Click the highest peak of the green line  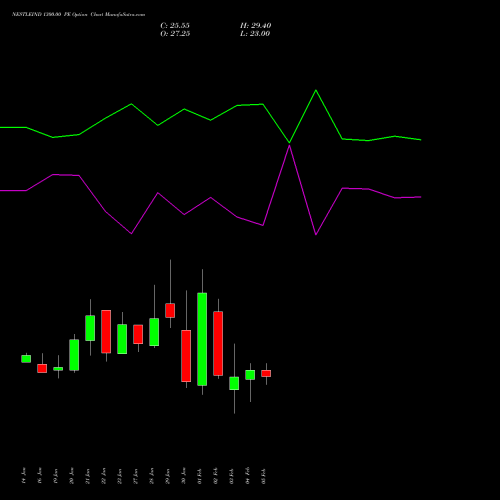coord(316,90)
